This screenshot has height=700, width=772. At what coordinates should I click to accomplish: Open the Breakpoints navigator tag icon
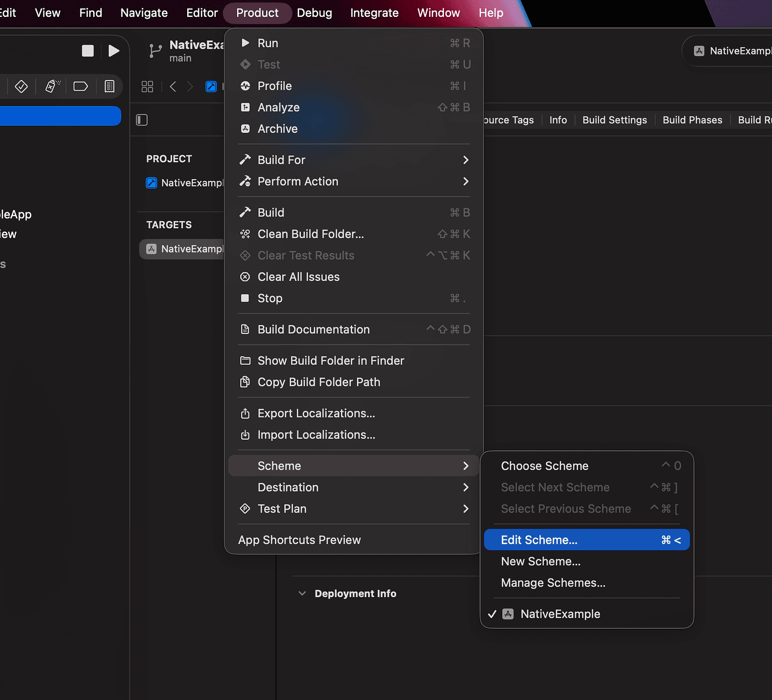click(x=80, y=86)
